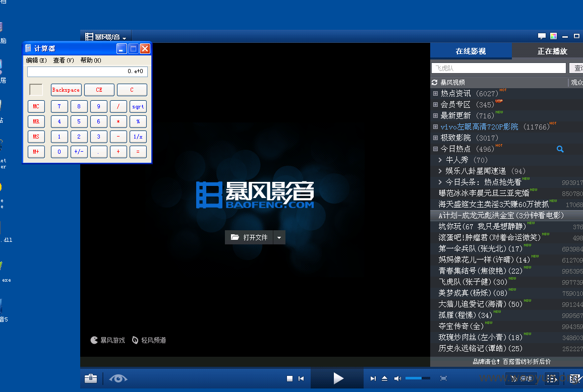The width and height of the screenshot is (583, 392).
Task: Select A计划-成龙元彪洪金宝 item
Action: (x=501, y=215)
